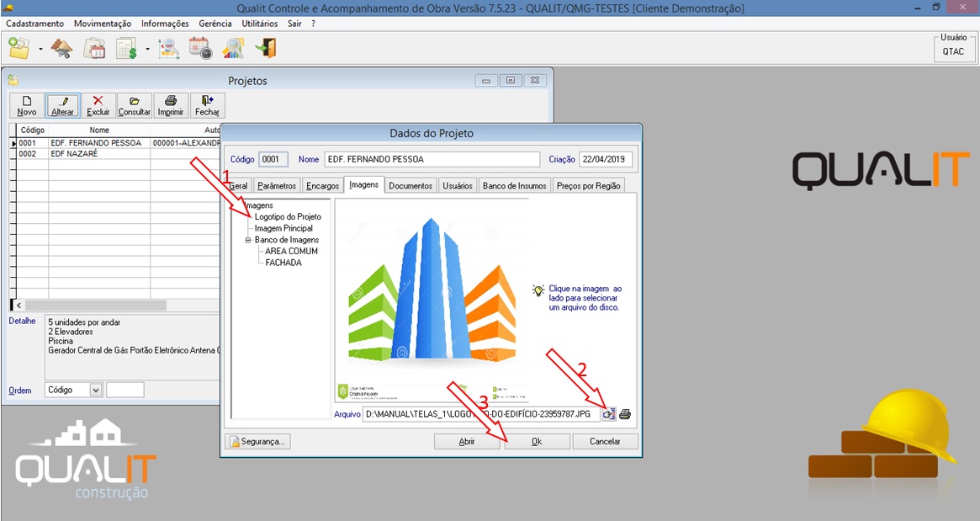This screenshot has height=521, width=980.
Task: Click Consultar in the Projetos window
Action: coord(135,106)
